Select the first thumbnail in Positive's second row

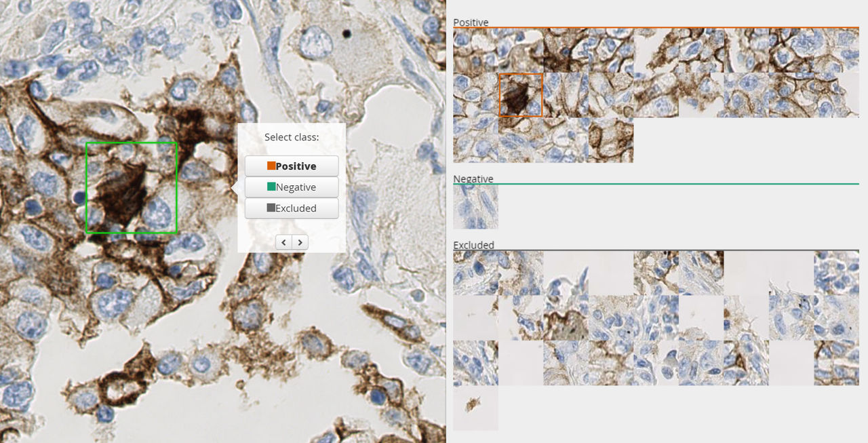(475, 95)
